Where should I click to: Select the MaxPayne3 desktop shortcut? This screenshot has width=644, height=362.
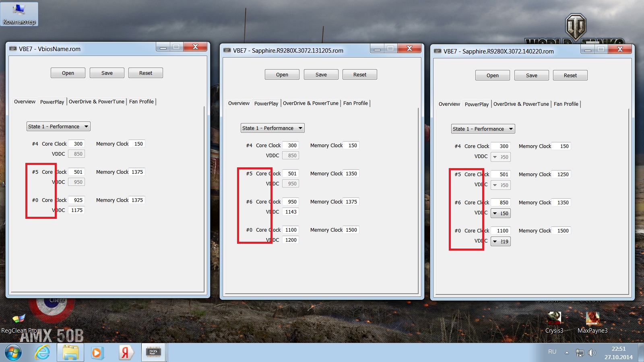coord(592,323)
